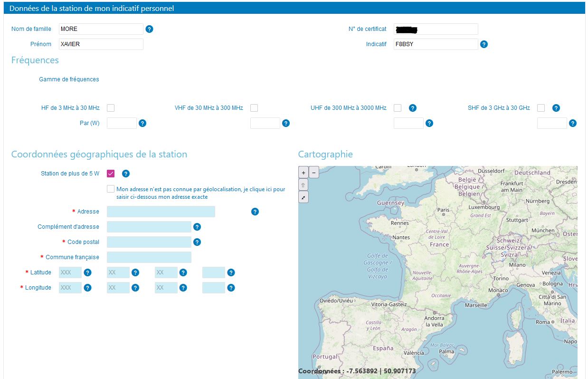The image size is (588, 379).
Task: Enable HF de 3 MHz à 30 MHz checkbox
Action: (111, 108)
